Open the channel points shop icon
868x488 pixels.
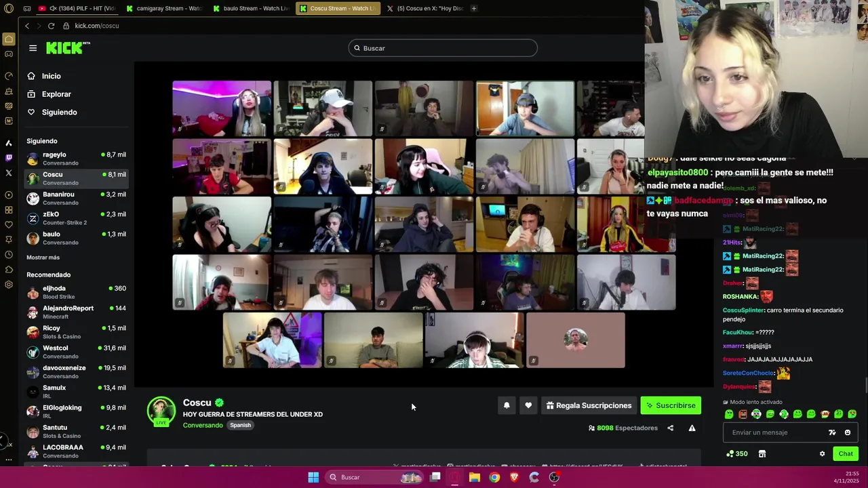[762, 454]
